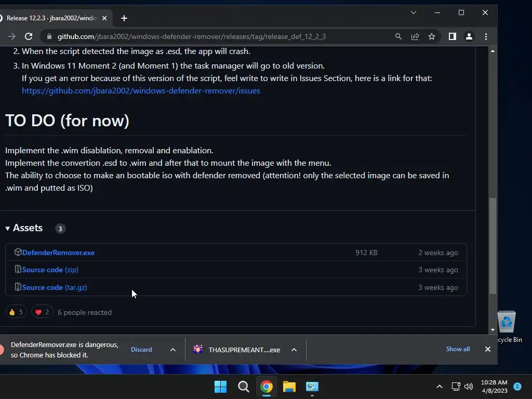Open the control panel taskbar app
This screenshot has height=399, width=532.
click(x=312, y=387)
